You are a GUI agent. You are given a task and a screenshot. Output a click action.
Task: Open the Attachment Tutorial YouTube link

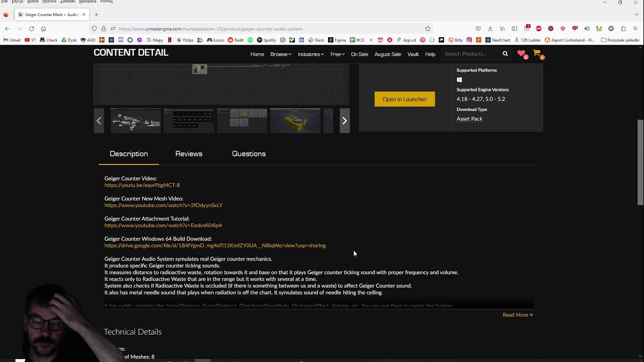pos(163,225)
